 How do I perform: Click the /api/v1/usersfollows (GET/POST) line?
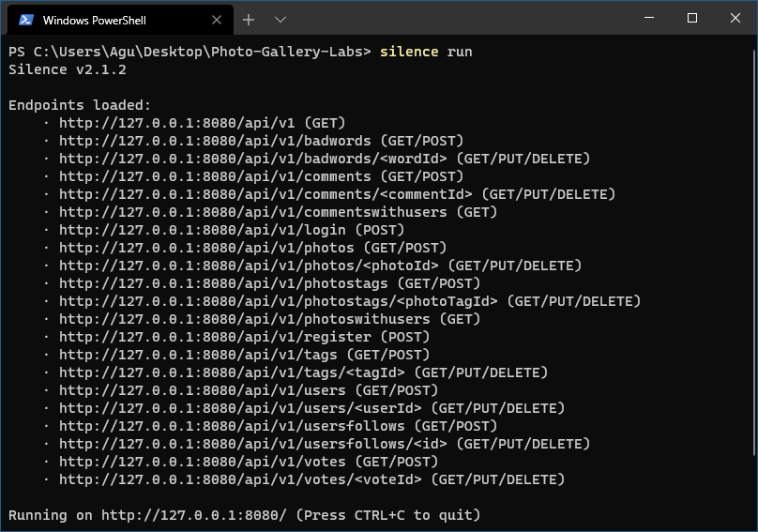pos(278,426)
